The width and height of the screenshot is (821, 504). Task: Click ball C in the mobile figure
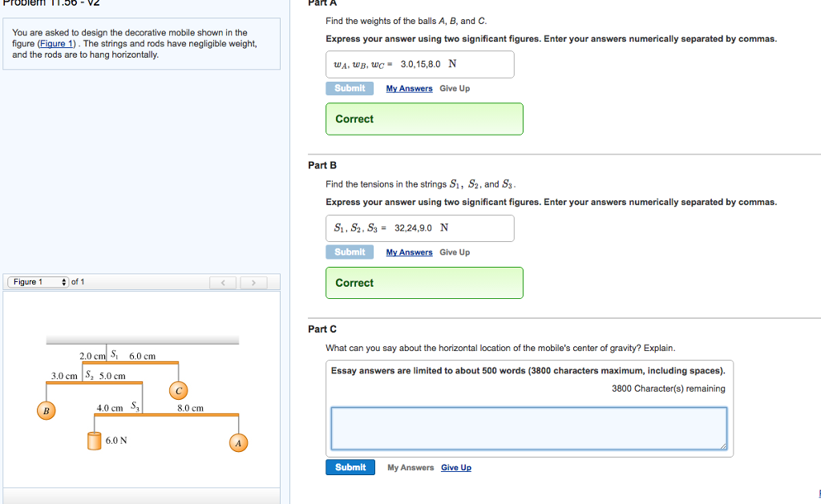pyautogui.click(x=179, y=390)
